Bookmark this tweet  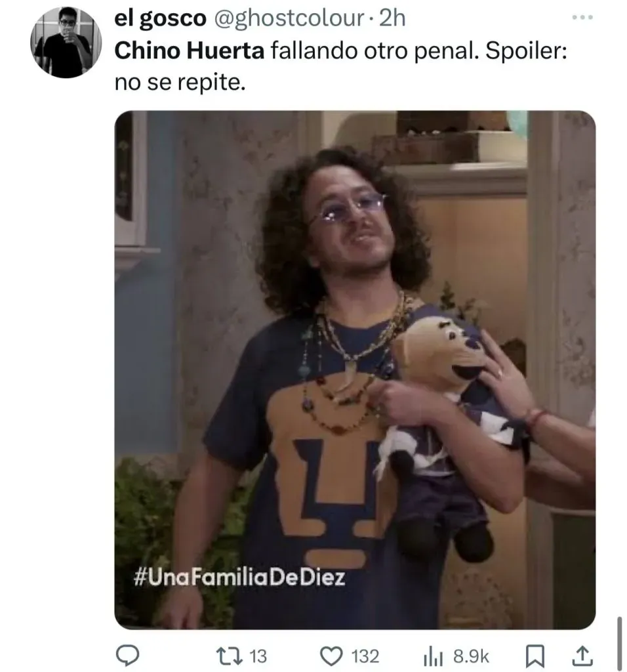pyautogui.click(x=535, y=656)
